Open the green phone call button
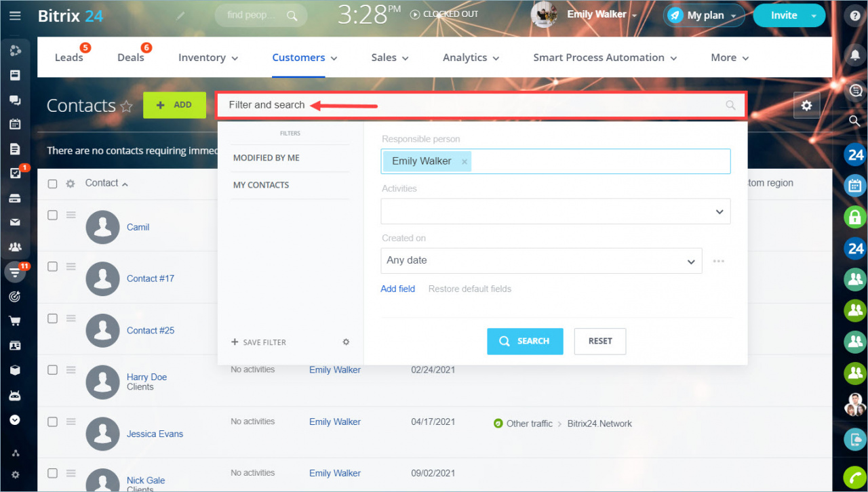This screenshot has height=492, width=868. point(856,477)
